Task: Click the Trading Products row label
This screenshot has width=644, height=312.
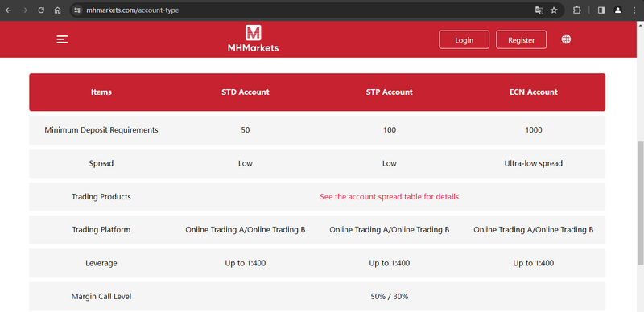Action: (x=101, y=197)
